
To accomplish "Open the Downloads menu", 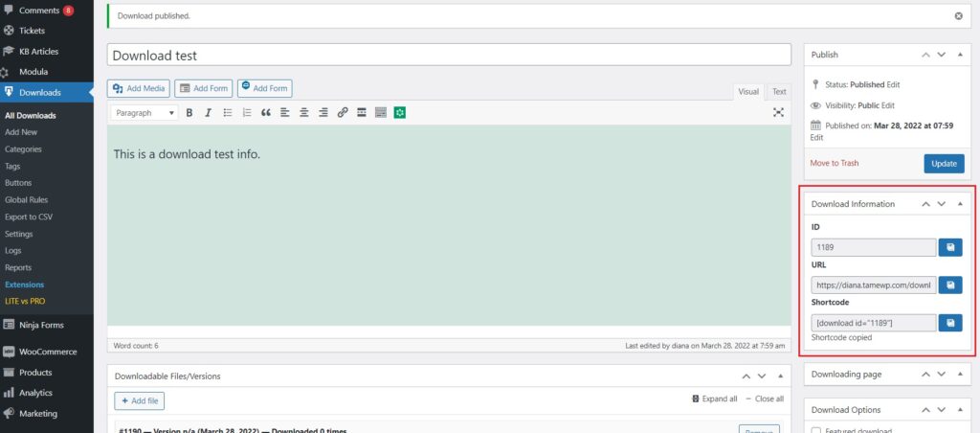I will 46,93.
